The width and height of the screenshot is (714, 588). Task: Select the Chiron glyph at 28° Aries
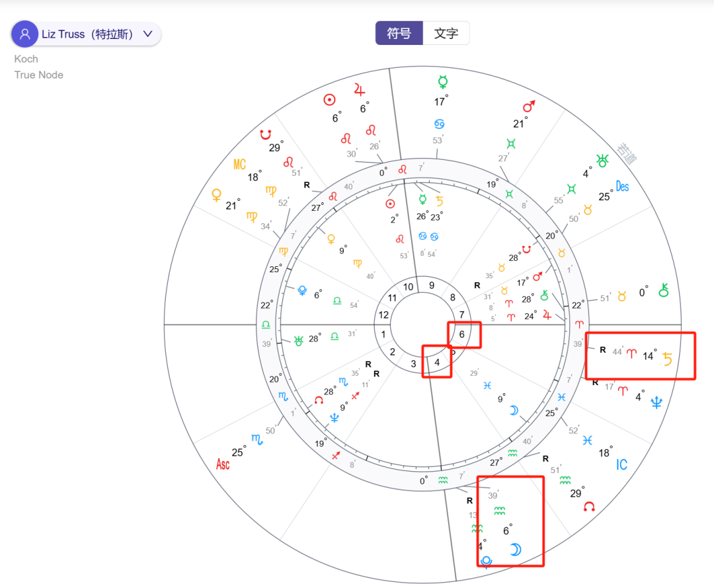(x=544, y=296)
